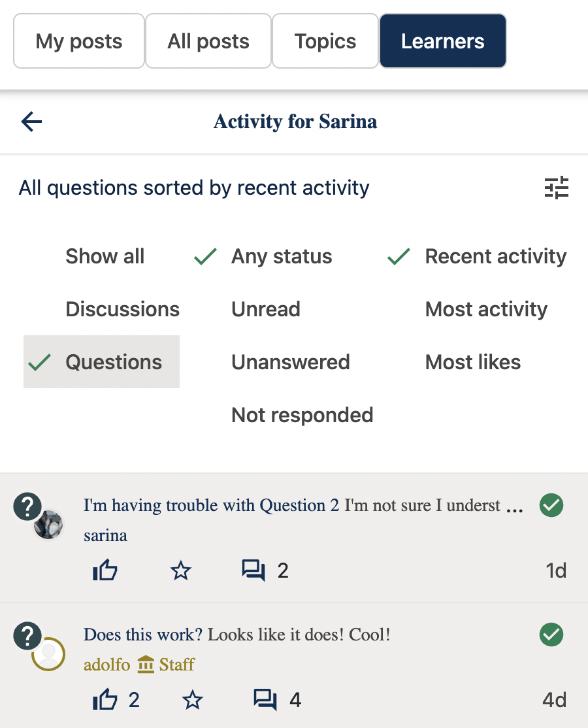This screenshot has height=728, width=588.
Task: Click comments icon on sarina's post
Action: (253, 571)
